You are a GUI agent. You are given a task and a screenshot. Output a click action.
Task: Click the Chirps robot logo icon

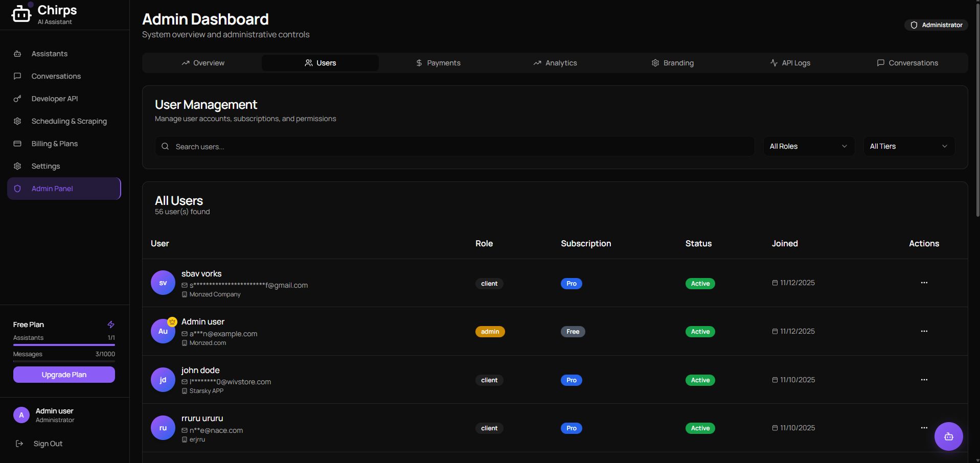[x=21, y=14]
